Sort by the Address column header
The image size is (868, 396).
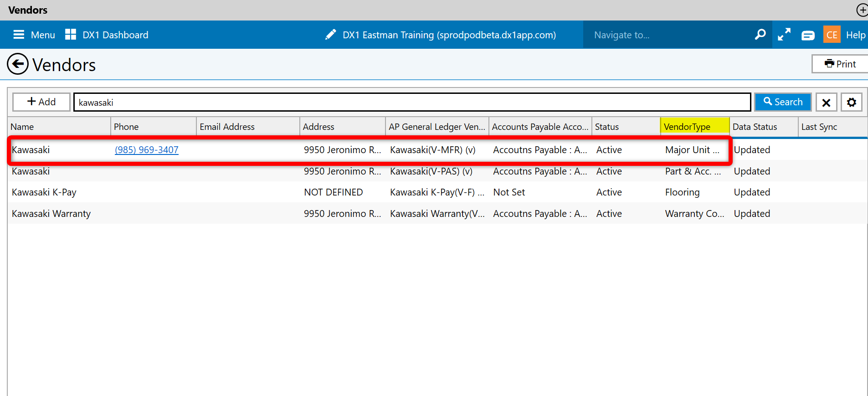pyautogui.click(x=343, y=127)
